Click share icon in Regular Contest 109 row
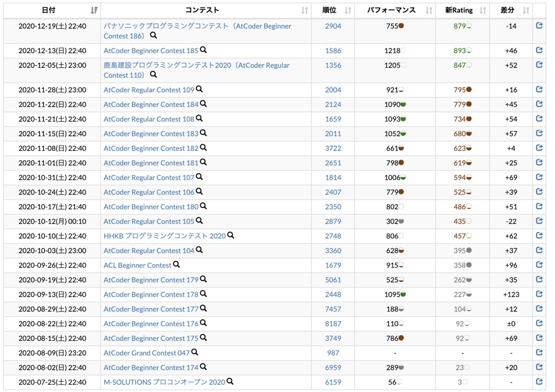Screen dimensions: 555x392 coord(539,89)
